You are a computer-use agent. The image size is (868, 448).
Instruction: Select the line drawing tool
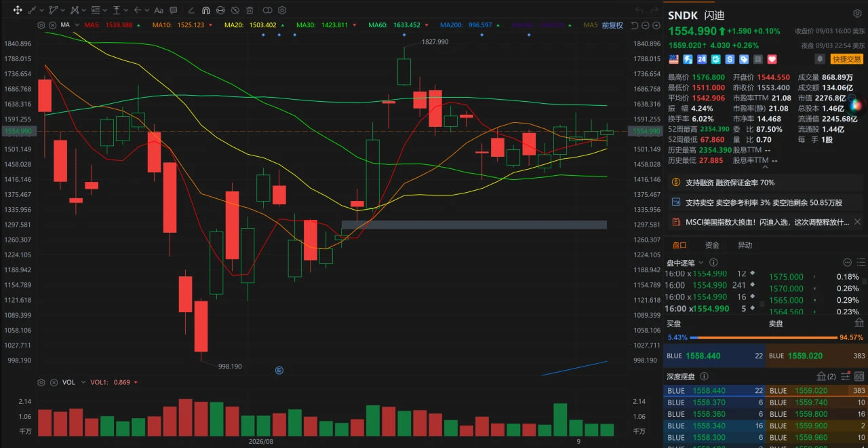32,10
